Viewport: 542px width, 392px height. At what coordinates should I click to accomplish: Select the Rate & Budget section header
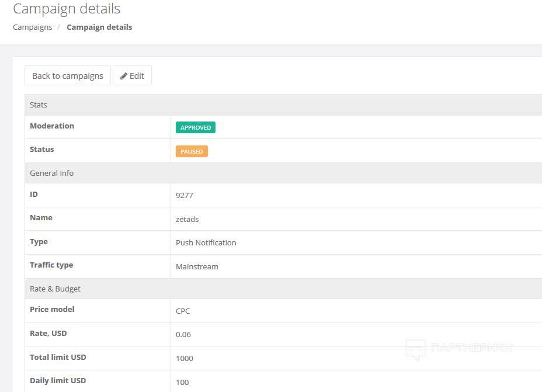tap(55, 289)
